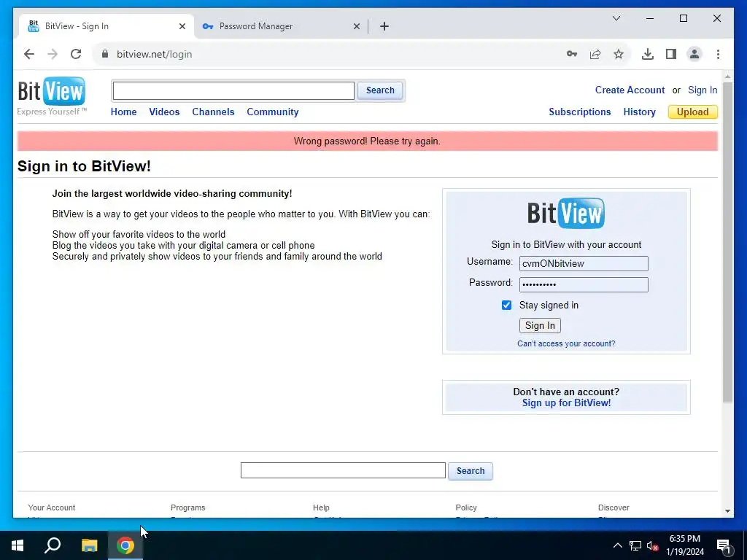Reload the BitView login page

coord(76,54)
